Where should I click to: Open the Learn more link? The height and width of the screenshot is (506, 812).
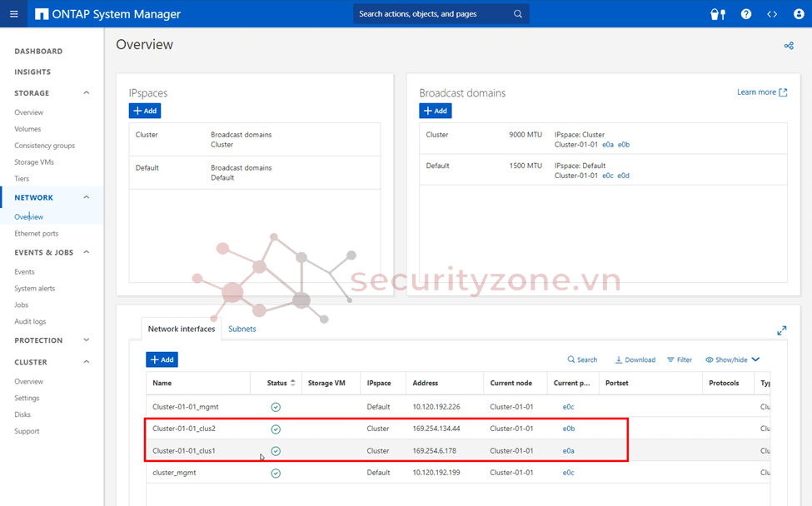(761, 92)
